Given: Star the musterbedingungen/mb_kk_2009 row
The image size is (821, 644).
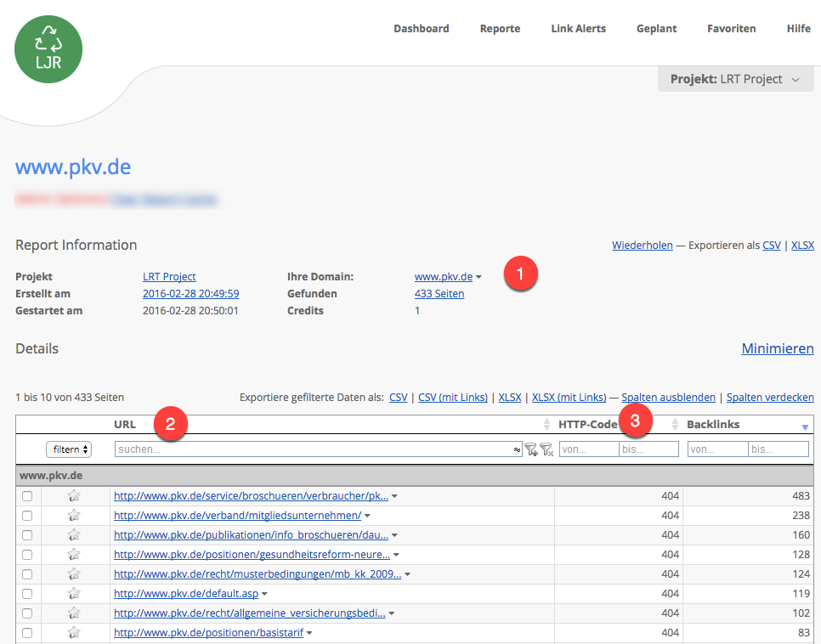Looking at the screenshot, I should tap(74, 573).
